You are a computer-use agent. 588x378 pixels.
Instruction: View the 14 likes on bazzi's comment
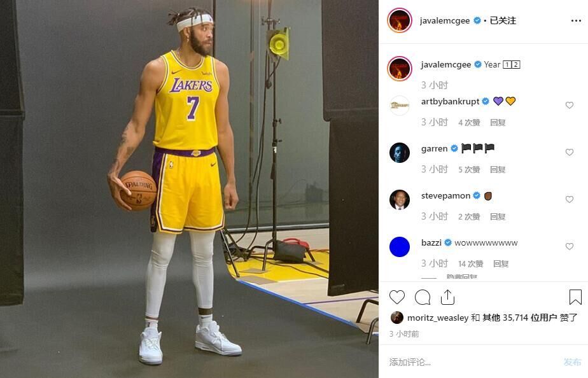(470, 263)
